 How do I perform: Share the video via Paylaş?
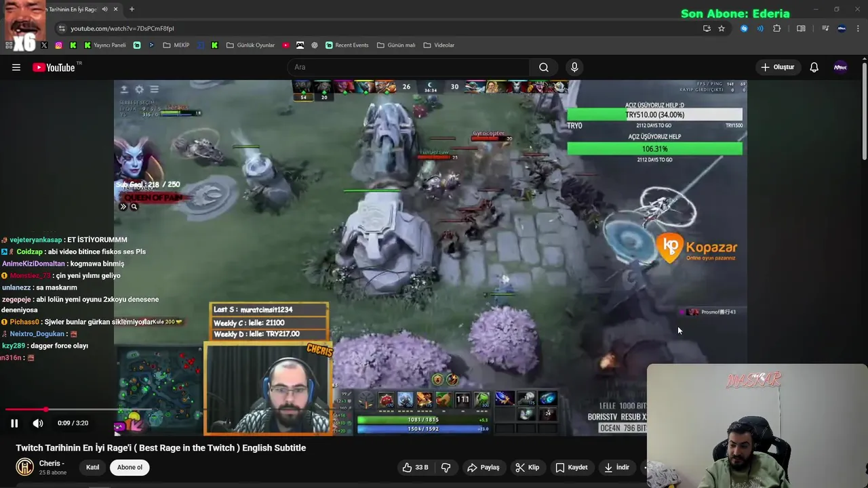(484, 467)
